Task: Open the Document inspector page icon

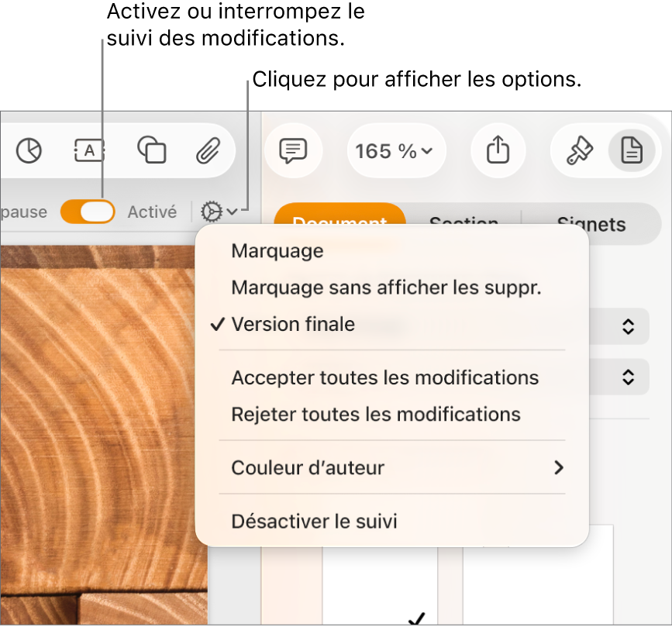Action: [632, 150]
